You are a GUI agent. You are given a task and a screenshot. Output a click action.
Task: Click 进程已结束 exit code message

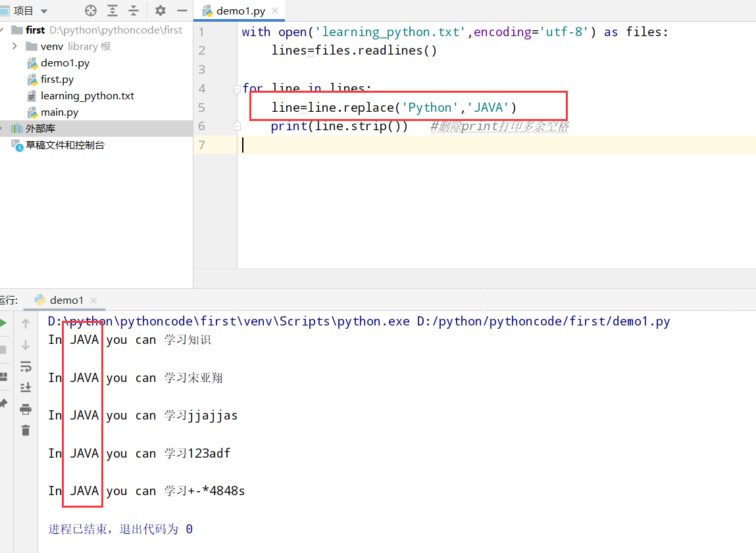[120, 529]
